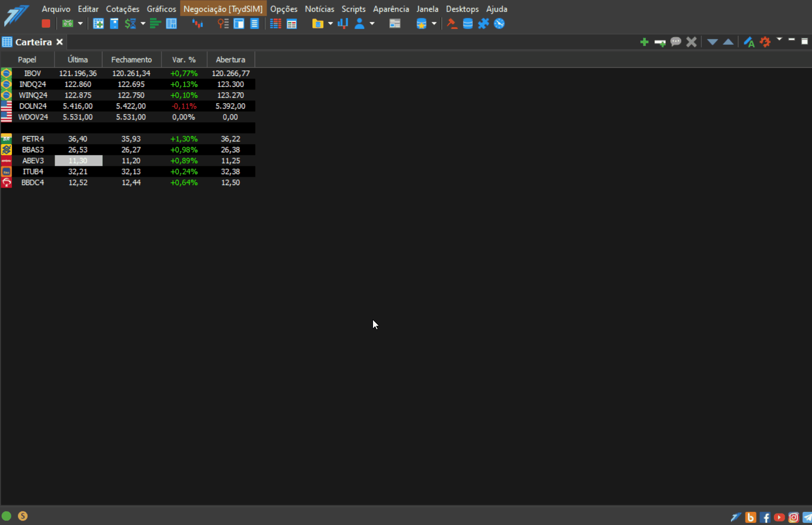Expand dropdown arrow next to yellow folder
Image resolution: width=812 pixels, height=525 pixels.
click(330, 23)
